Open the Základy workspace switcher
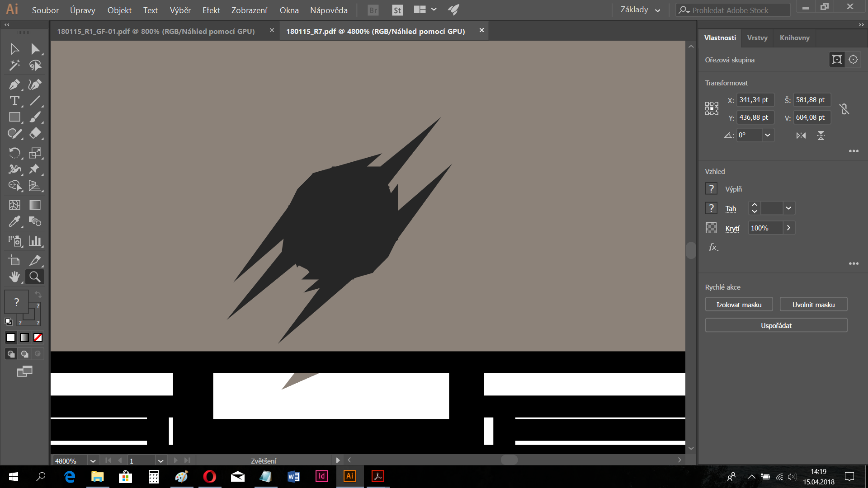 click(x=640, y=10)
